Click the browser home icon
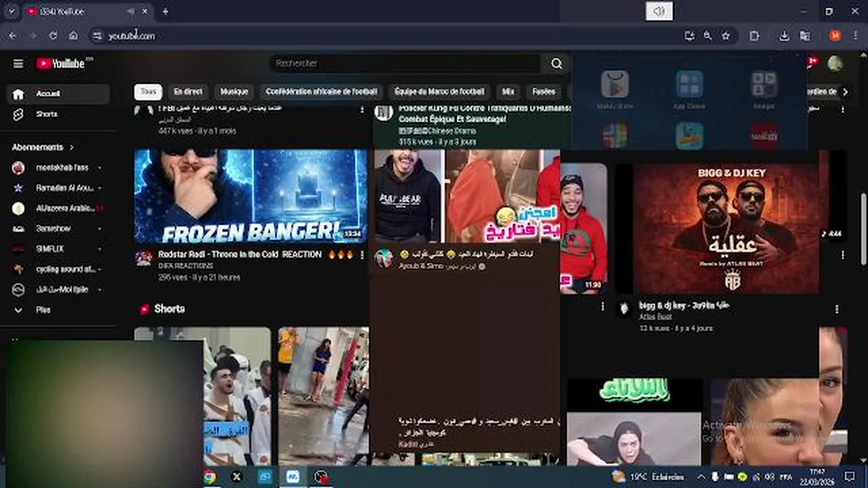The width and height of the screenshot is (868, 488). click(x=73, y=36)
